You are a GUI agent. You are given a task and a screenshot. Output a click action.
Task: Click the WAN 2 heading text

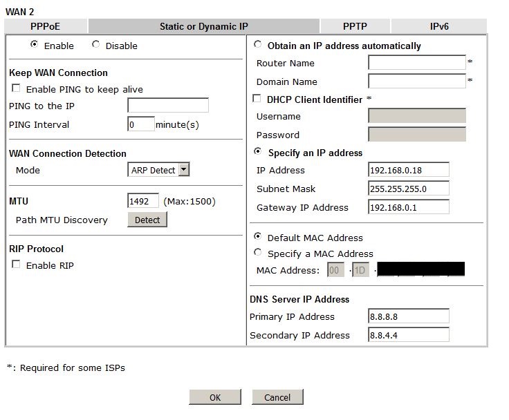point(20,12)
